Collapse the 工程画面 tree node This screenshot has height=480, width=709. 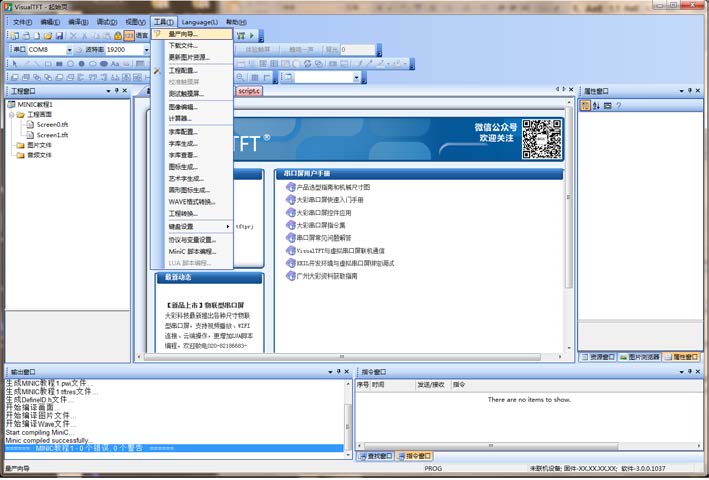coord(11,115)
